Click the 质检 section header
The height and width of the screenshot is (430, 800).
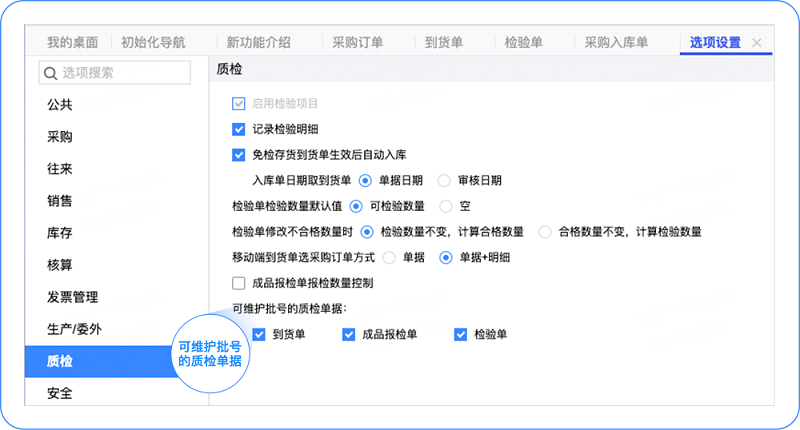click(x=229, y=69)
